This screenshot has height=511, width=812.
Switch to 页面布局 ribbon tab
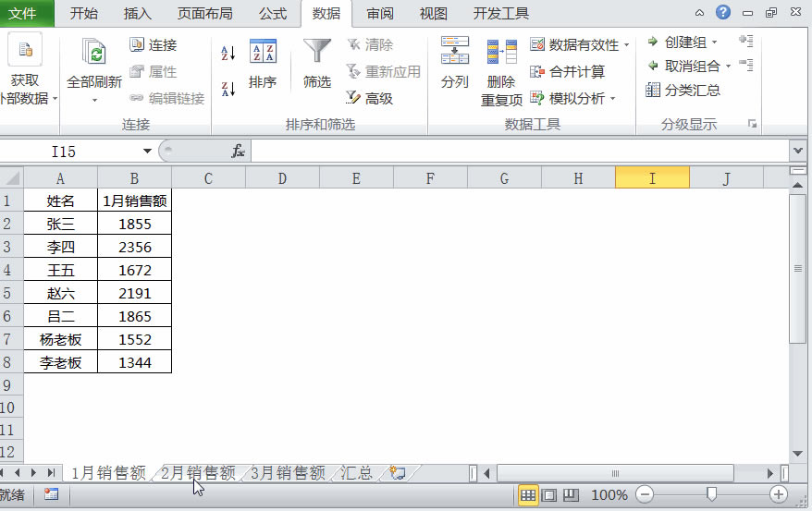pos(205,13)
